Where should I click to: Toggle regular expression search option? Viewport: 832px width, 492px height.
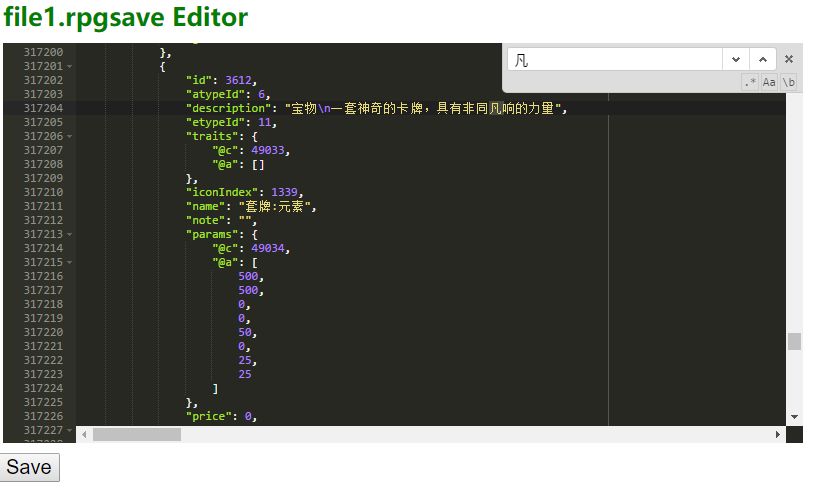(750, 82)
